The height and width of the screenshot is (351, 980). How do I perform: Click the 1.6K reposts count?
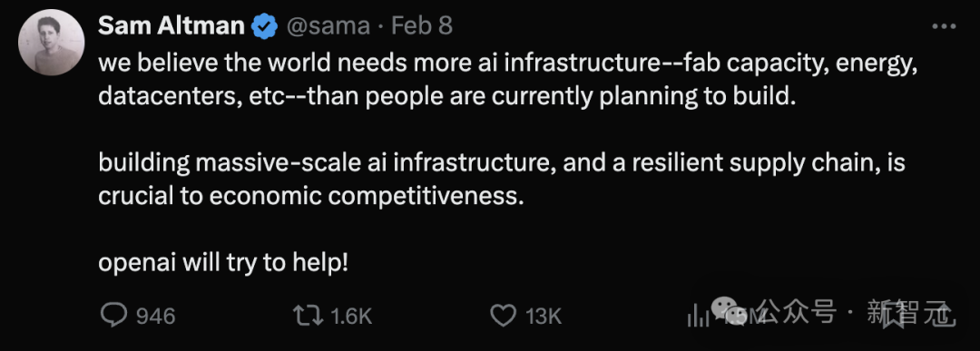pos(351,316)
